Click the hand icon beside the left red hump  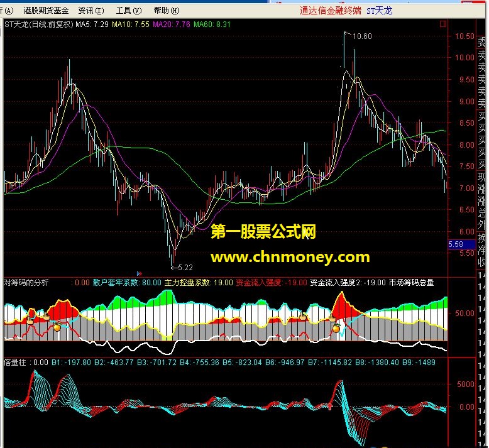[46, 317]
